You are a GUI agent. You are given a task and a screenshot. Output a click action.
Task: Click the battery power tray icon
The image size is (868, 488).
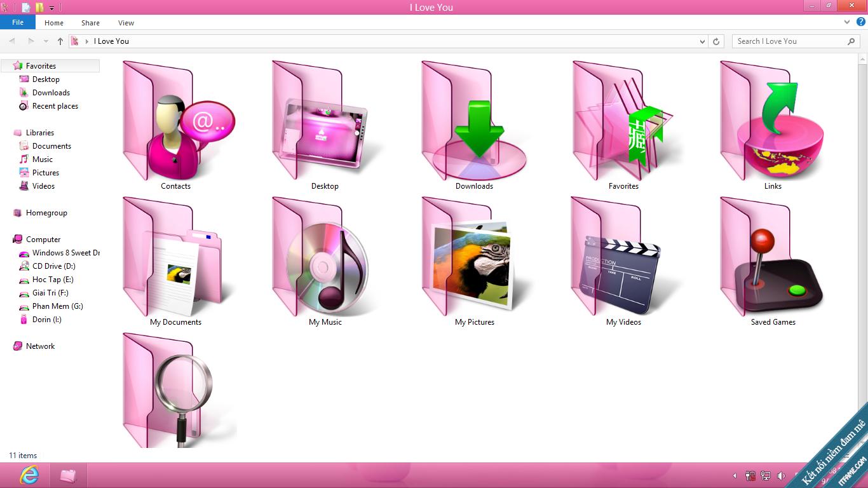tap(750, 475)
